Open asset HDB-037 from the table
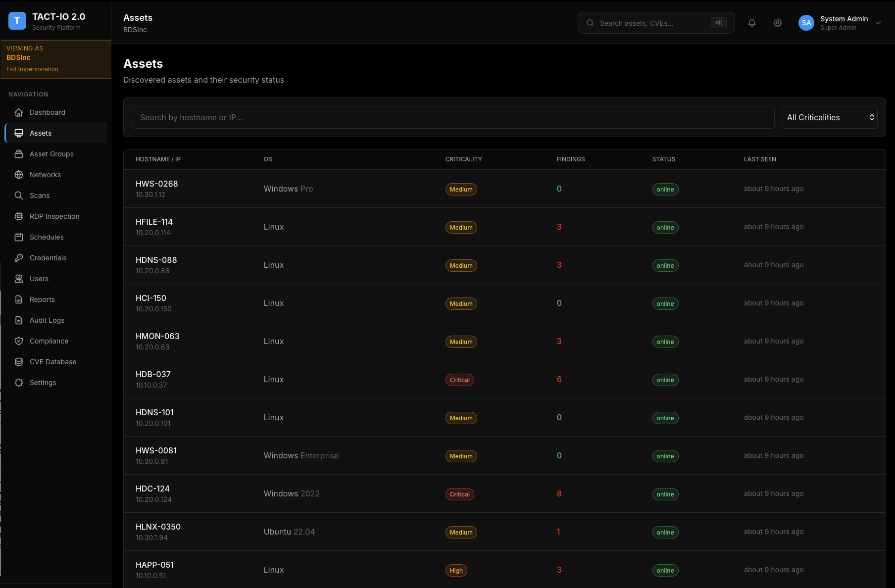 pos(153,374)
